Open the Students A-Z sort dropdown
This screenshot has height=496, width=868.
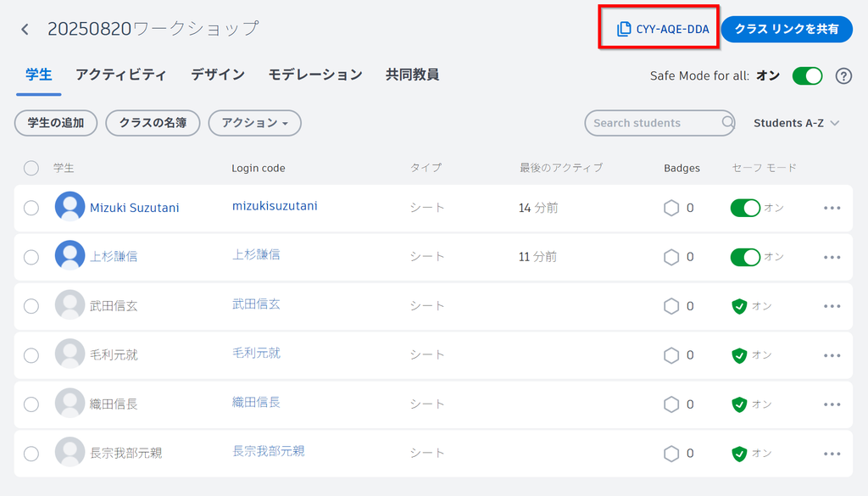796,123
